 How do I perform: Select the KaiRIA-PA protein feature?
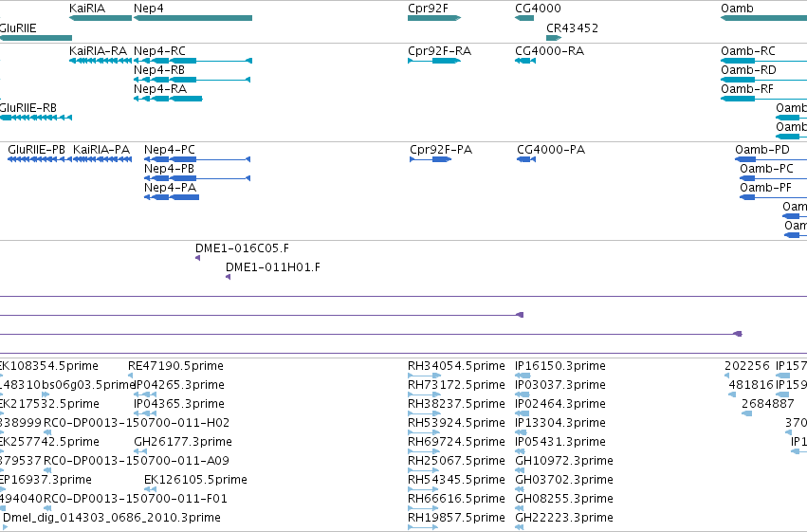[102, 159]
